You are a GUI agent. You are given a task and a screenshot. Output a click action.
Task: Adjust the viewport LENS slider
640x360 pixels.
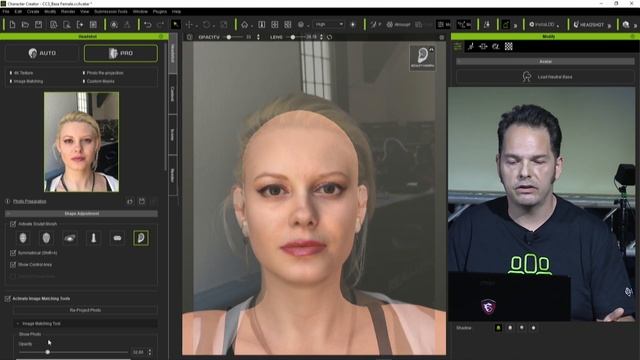coord(296,37)
